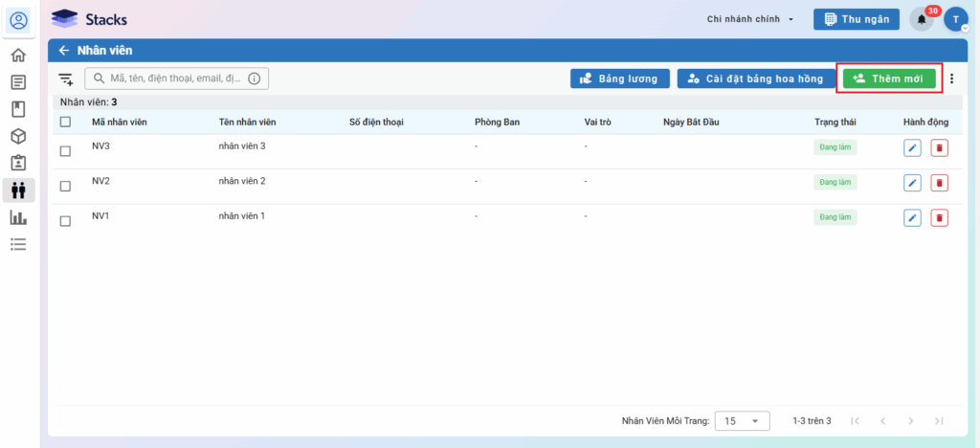Tick the checkbox for employee NV3

[x=65, y=151]
